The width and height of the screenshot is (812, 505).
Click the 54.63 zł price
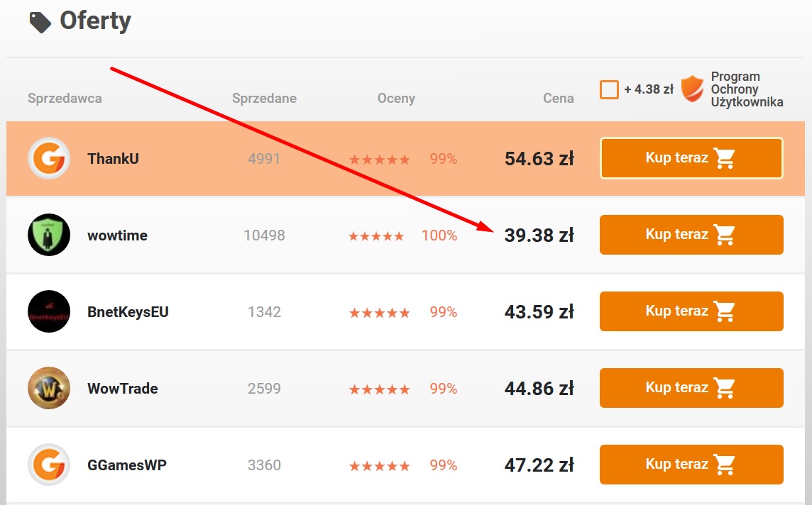pos(539,158)
